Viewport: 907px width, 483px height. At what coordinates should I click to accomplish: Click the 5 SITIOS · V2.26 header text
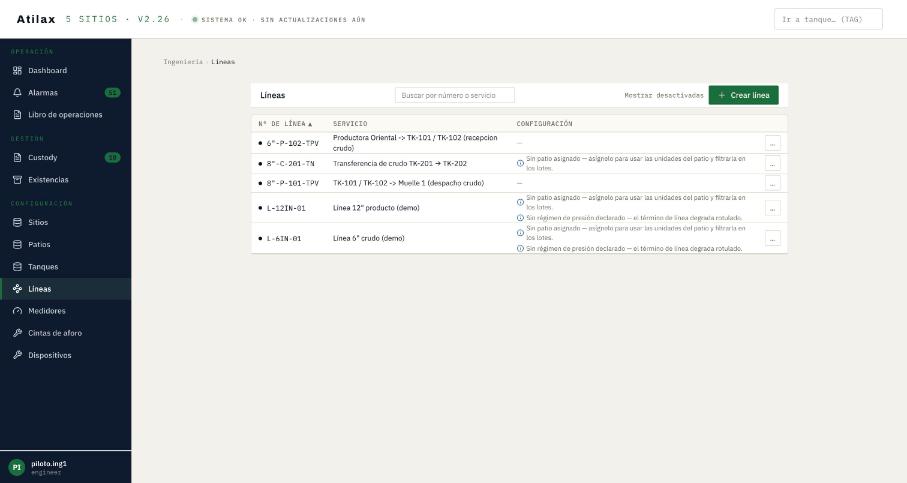click(118, 19)
